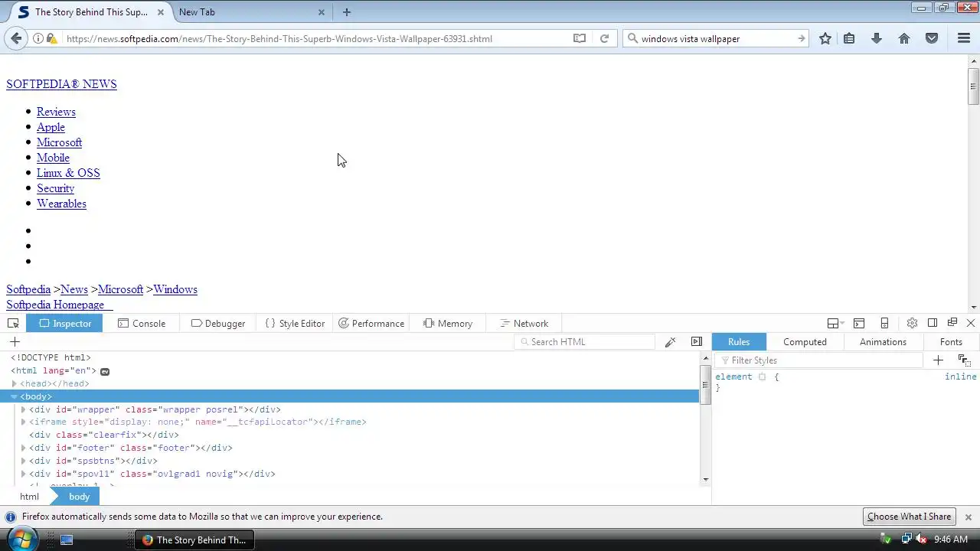Save page to Pocket icon

coord(932,38)
